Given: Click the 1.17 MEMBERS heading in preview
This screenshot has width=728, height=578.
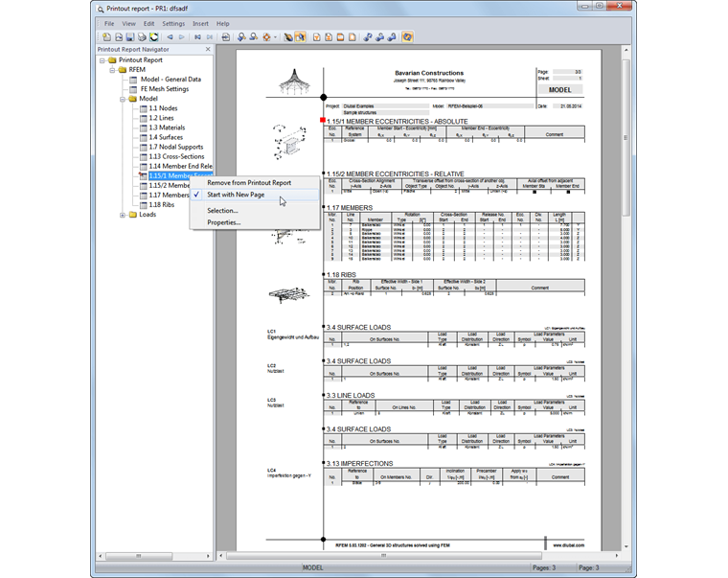Looking at the screenshot, I should (x=350, y=208).
